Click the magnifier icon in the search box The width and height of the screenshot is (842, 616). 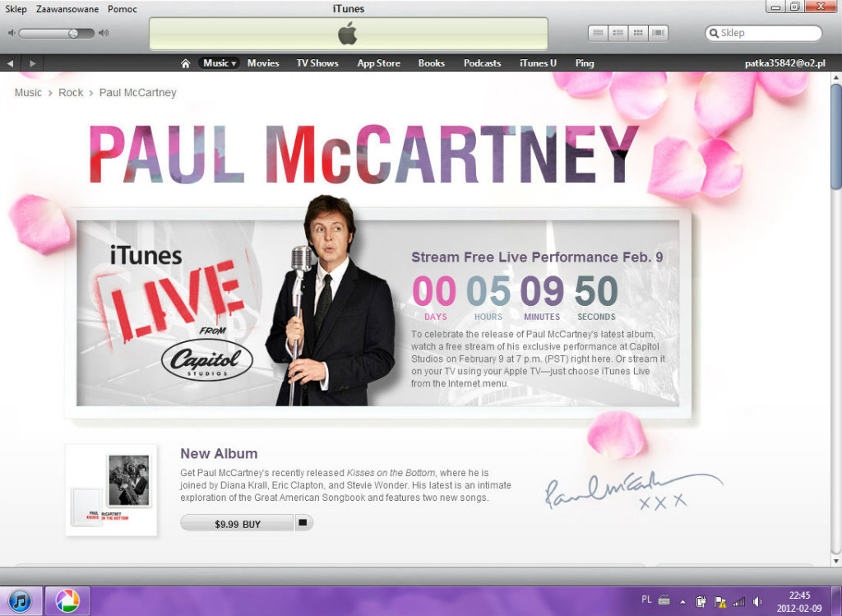714,33
